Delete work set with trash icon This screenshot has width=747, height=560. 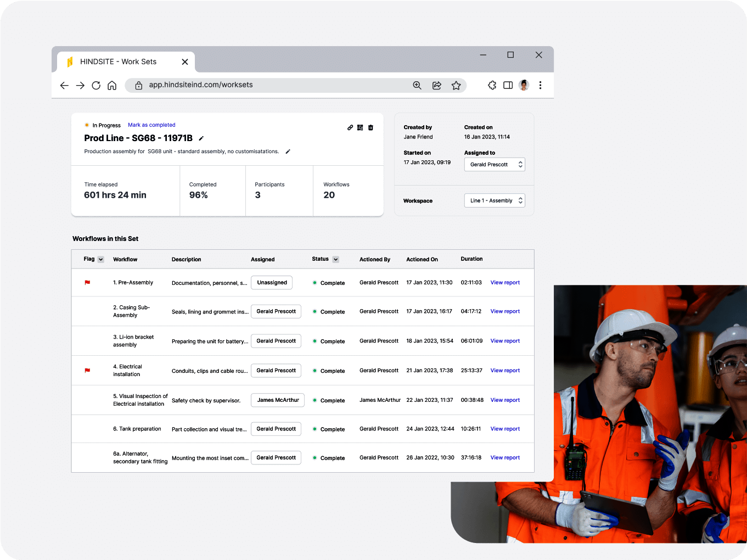370,127
